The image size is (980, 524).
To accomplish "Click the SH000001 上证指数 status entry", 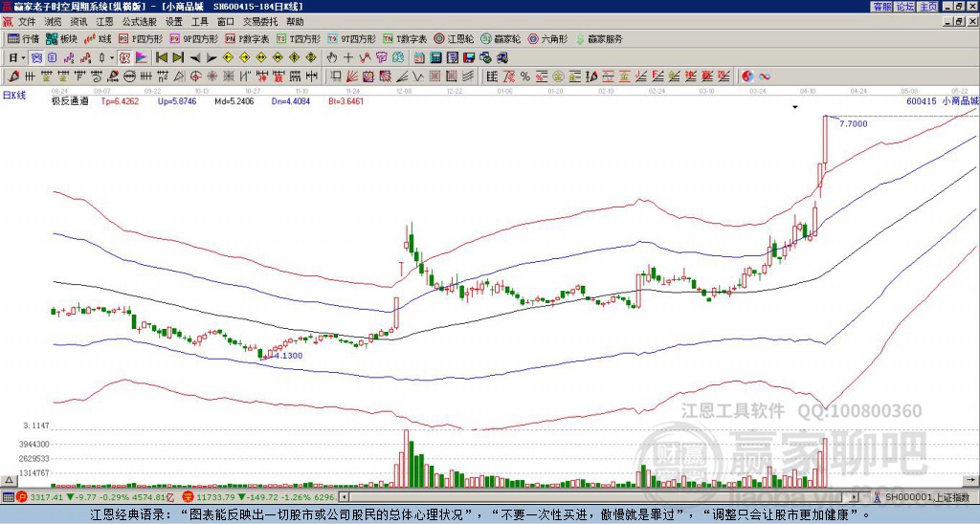I will (926, 497).
